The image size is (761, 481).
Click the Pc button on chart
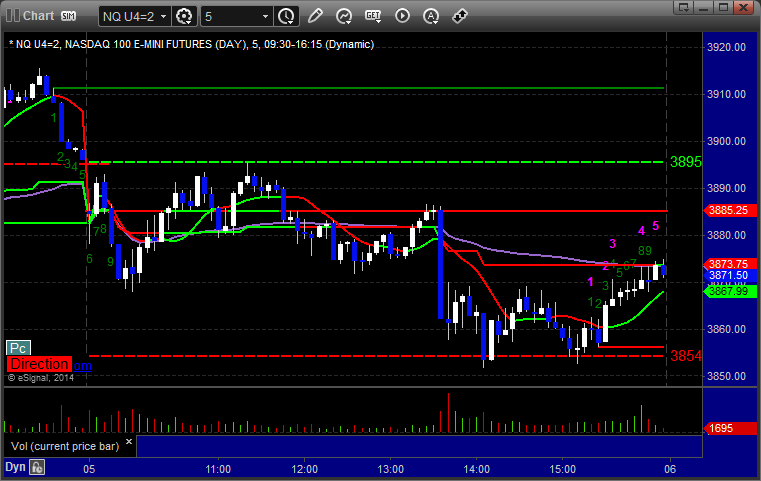[18, 348]
